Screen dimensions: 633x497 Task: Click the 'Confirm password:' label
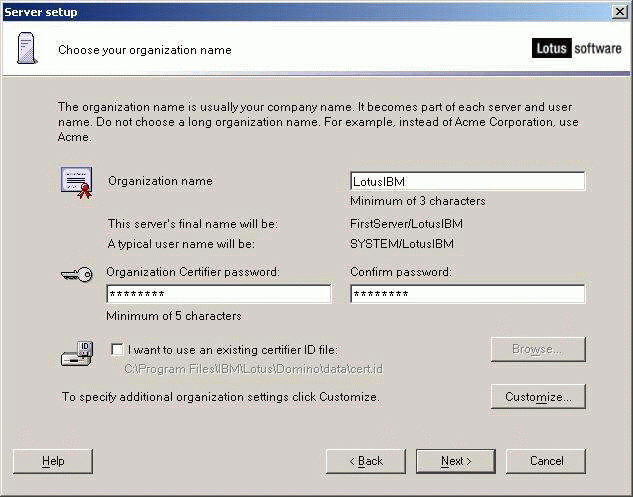(401, 272)
